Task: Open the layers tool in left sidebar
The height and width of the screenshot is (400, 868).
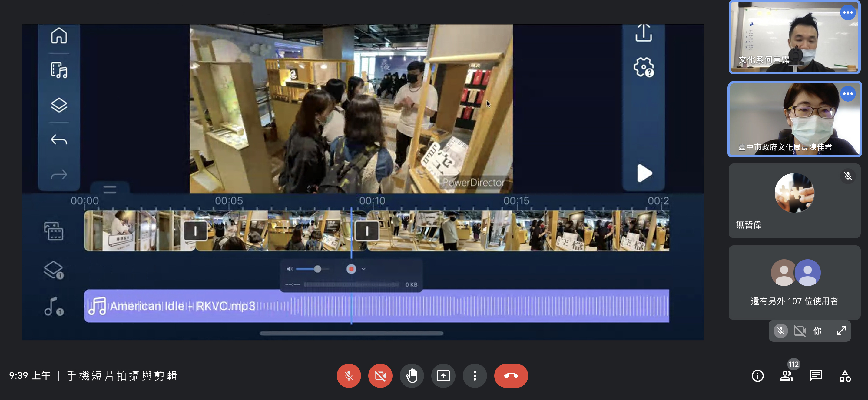Action: (x=59, y=105)
